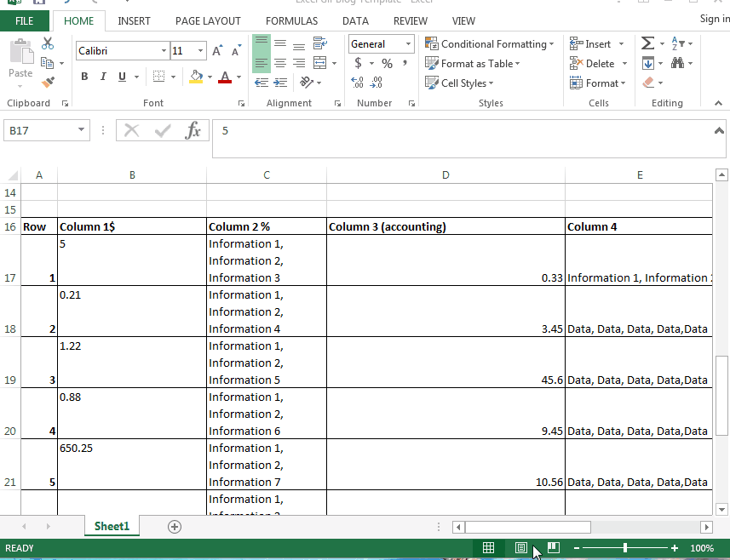This screenshot has width=730, height=560.
Task: Click the Sign in link
Action: pyautogui.click(x=715, y=19)
